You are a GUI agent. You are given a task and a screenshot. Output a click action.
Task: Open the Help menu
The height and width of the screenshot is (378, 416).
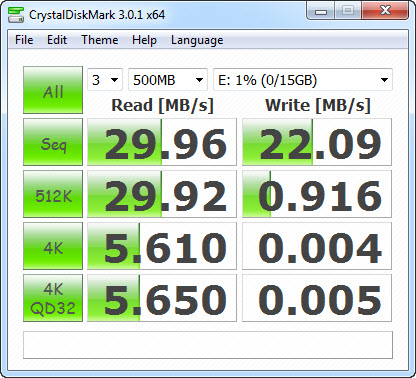[144, 40]
